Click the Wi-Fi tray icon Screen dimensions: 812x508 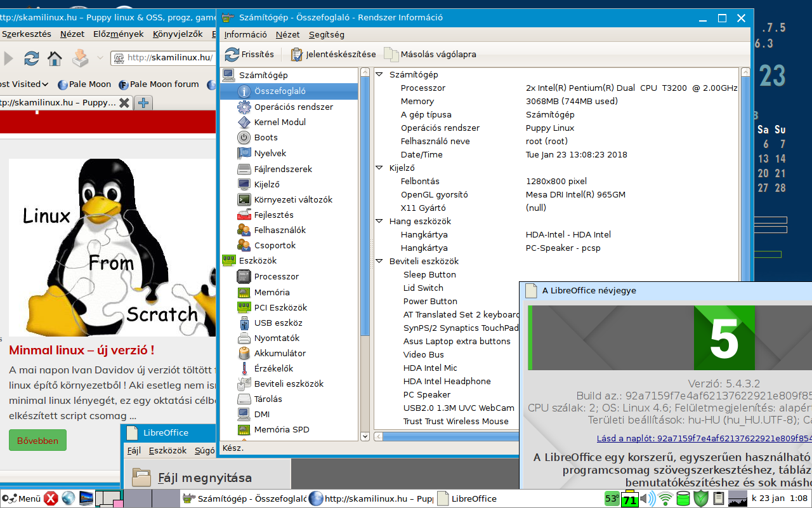click(x=665, y=498)
